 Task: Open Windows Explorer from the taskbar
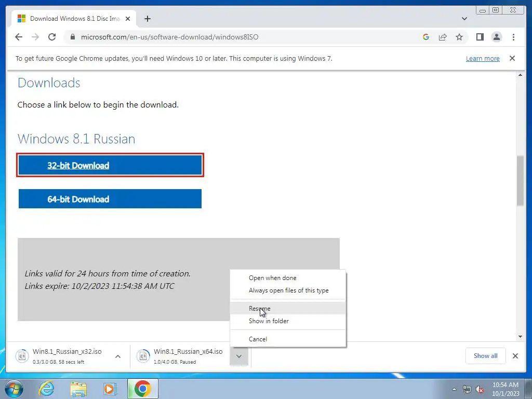click(x=78, y=389)
